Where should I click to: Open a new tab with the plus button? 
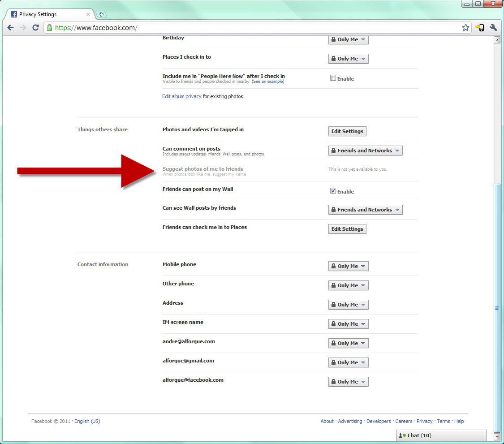click(101, 14)
